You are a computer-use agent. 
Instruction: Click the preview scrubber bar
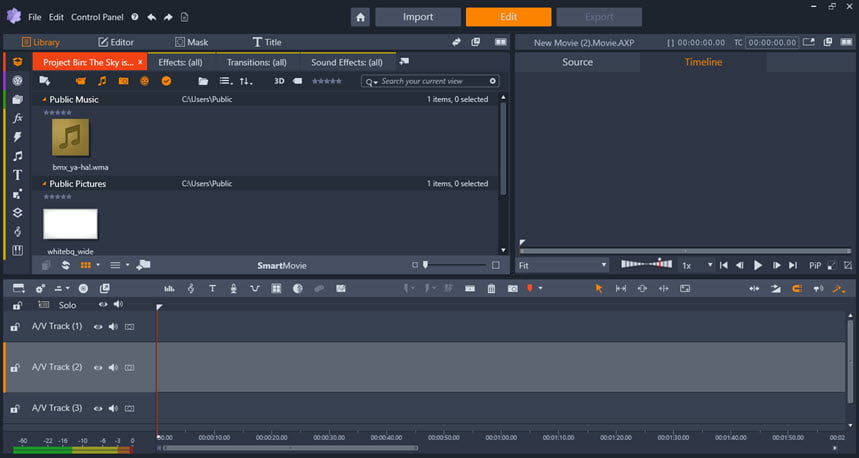[685, 251]
